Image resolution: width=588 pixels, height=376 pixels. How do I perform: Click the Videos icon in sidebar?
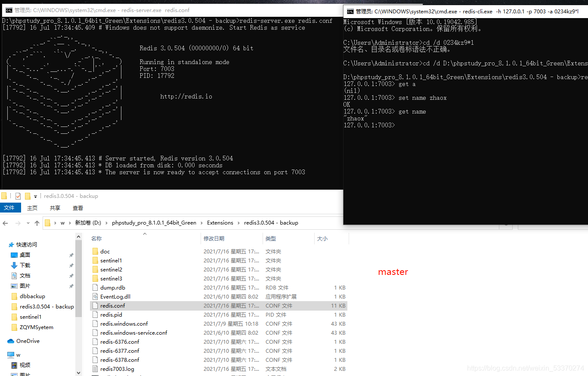click(14, 365)
